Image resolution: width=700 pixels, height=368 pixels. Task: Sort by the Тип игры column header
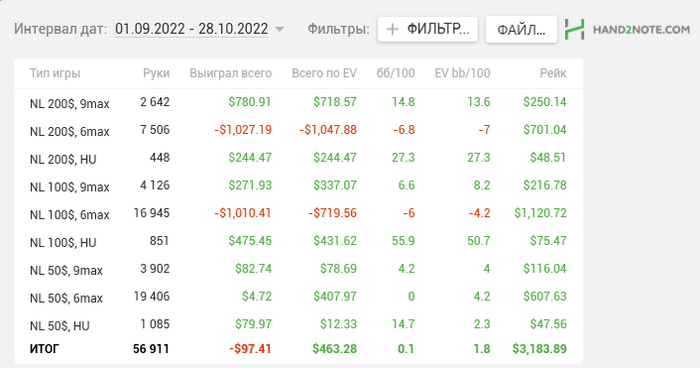pos(55,73)
